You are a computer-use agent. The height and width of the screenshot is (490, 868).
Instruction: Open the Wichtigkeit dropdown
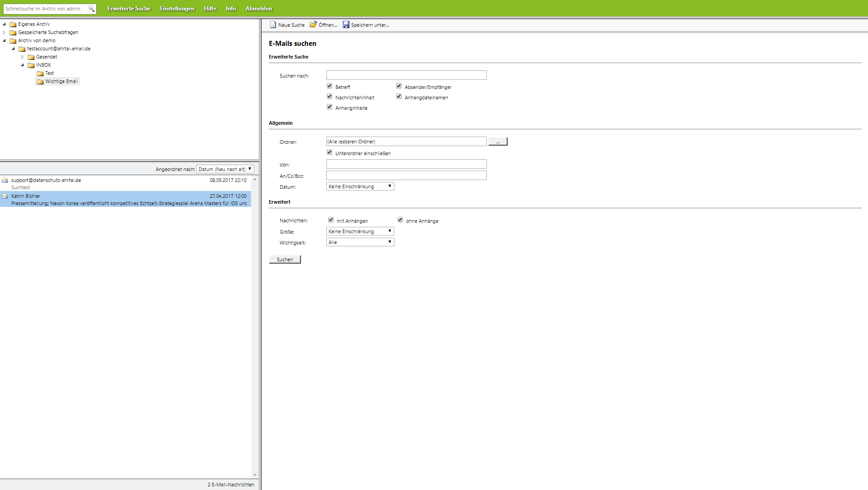coord(360,242)
